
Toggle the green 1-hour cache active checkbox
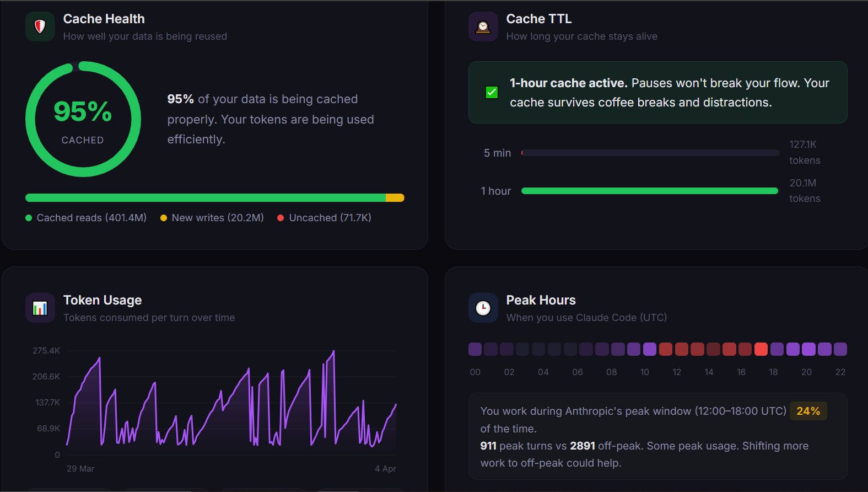tap(492, 92)
